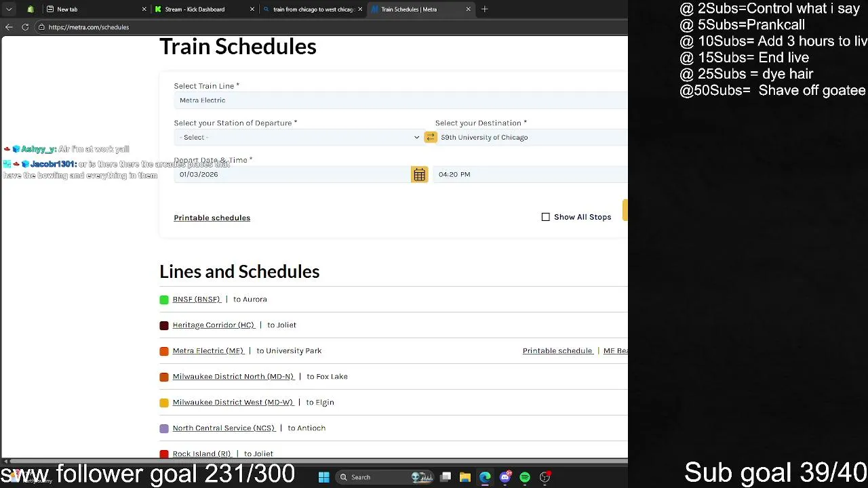Click the red Rock Island color square
The width and height of the screenshot is (868, 488).
tap(164, 454)
